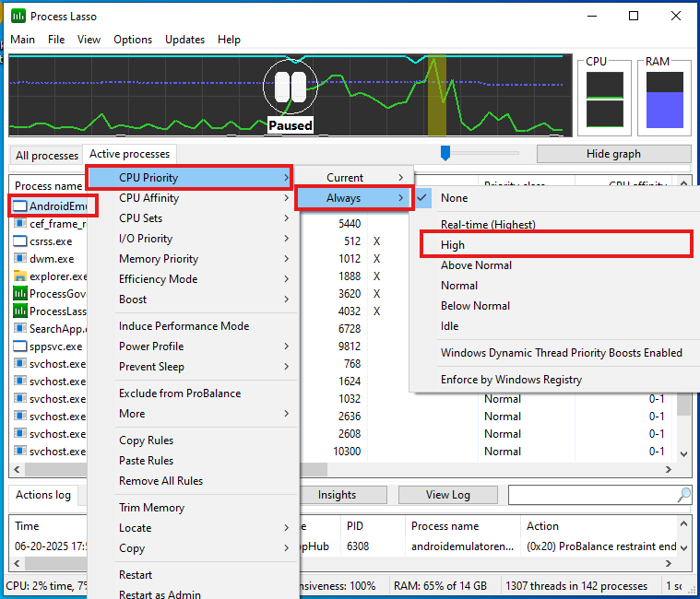This screenshot has width=700, height=599.
Task: Open the Always priority submenu
Action: point(354,198)
